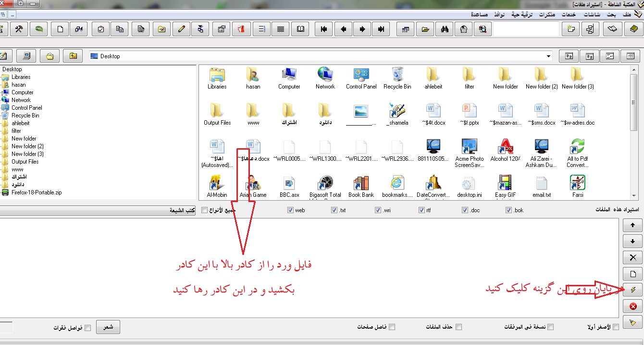
Task: Jump to first page arrow
Action: click(324, 29)
